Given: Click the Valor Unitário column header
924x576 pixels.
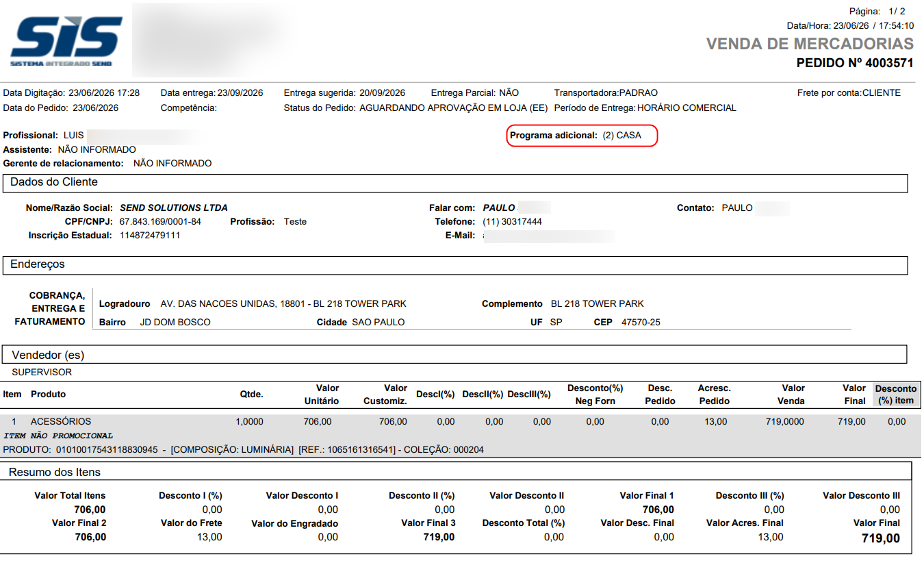Looking at the screenshot, I should (x=322, y=395).
